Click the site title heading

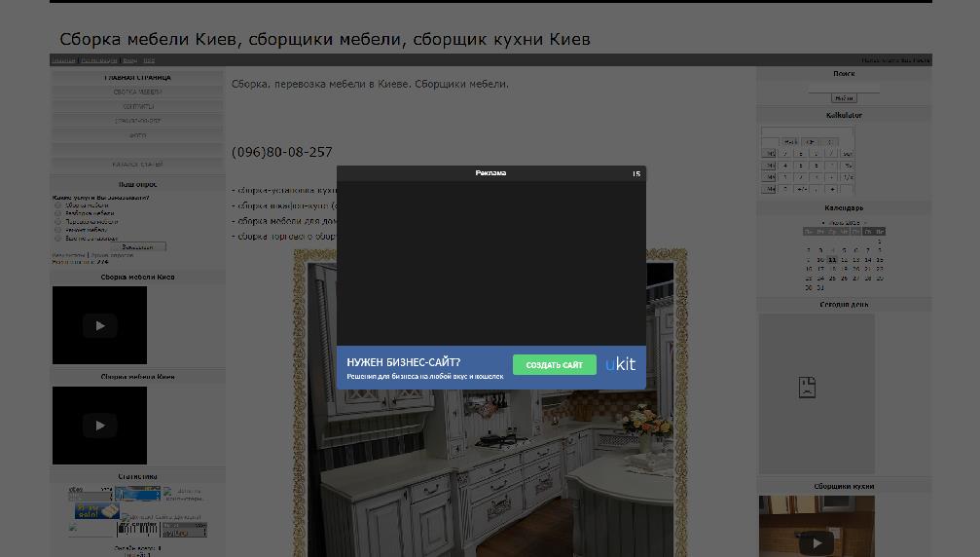coord(324,39)
